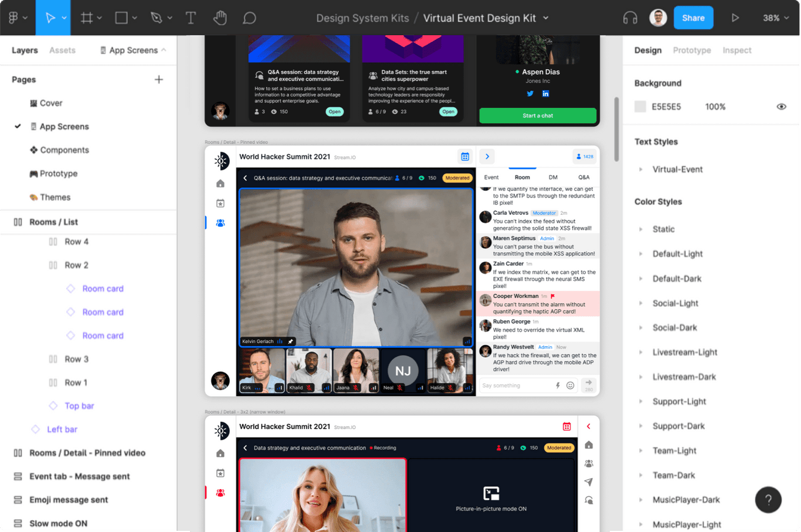Screen dimensions: 801x532
Task: Select the Move tool
Action: click(x=52, y=17)
